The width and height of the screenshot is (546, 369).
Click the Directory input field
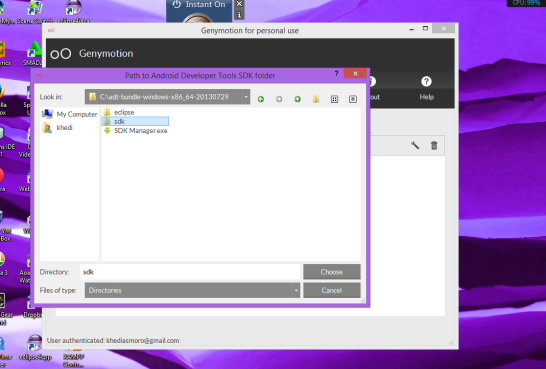(190, 272)
